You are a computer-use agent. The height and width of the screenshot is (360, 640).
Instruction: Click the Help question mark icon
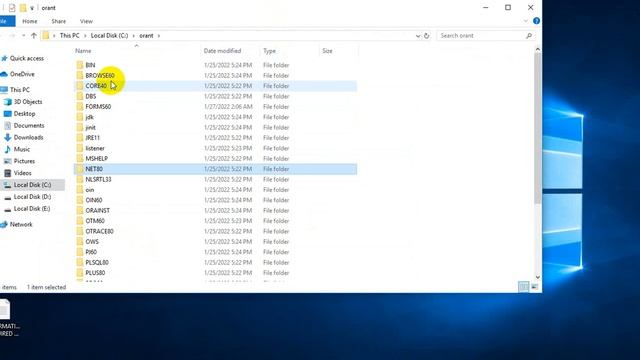tap(536, 21)
